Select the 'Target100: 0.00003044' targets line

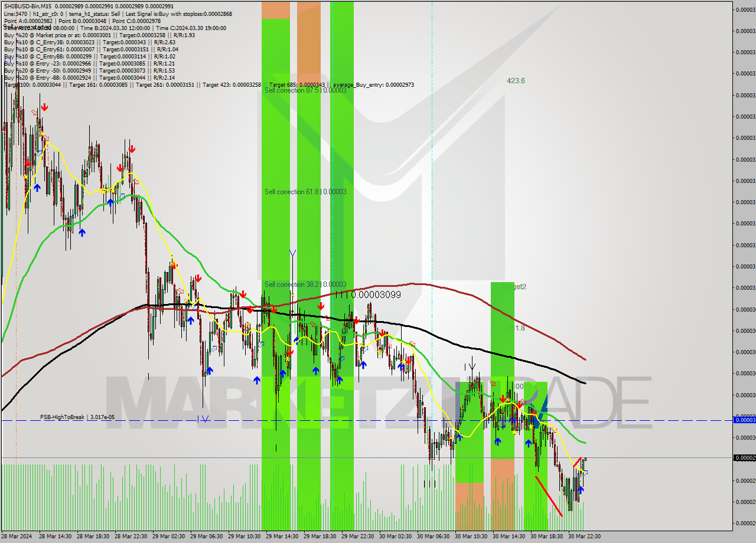click(x=209, y=84)
